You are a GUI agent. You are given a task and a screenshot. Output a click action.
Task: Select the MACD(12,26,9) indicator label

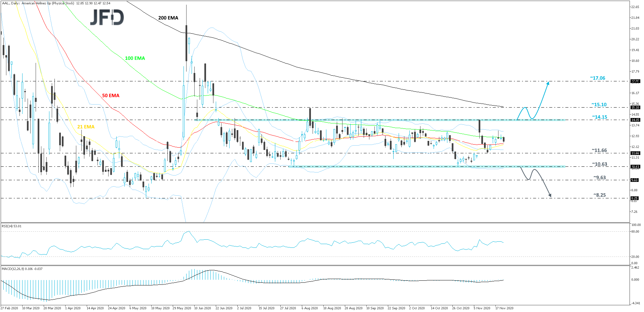click(22, 269)
